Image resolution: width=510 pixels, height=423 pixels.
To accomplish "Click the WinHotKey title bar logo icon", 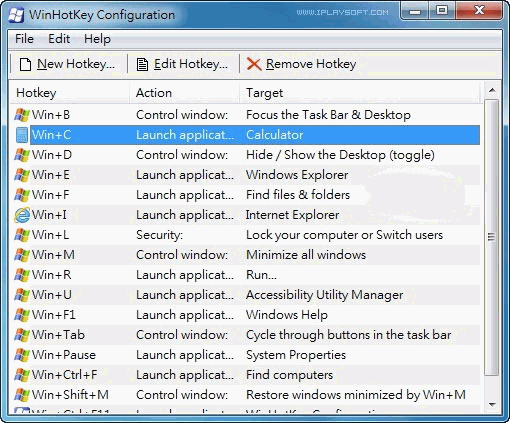I will coord(16,15).
